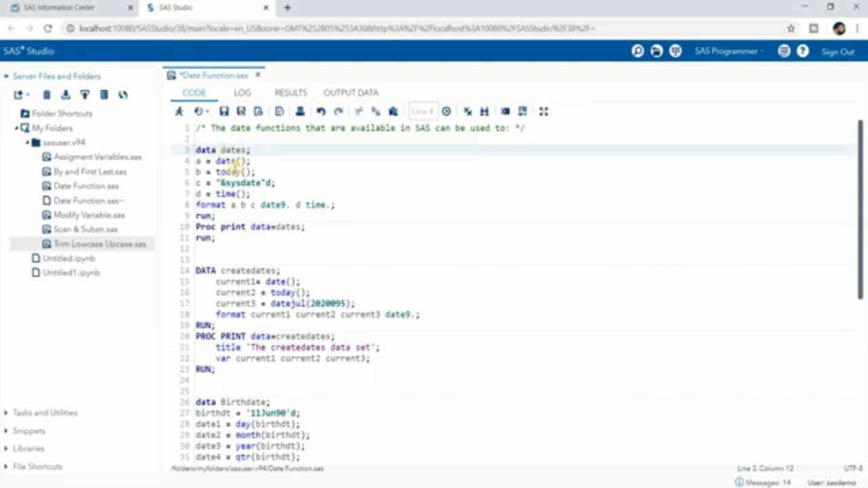Open Untitled1.ipynb notebook
Image resolution: width=868 pixels, height=488 pixels.
pyautogui.click(x=71, y=272)
